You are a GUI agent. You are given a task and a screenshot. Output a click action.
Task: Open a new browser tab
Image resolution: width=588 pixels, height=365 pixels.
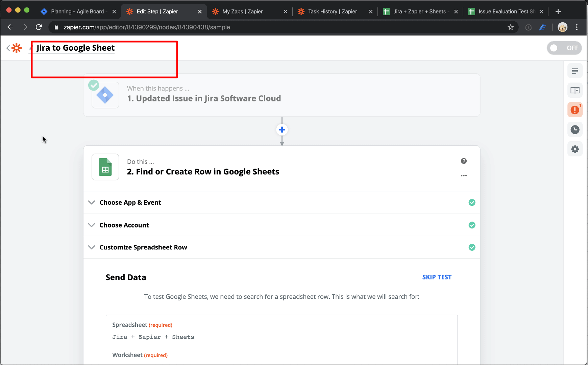tap(558, 11)
